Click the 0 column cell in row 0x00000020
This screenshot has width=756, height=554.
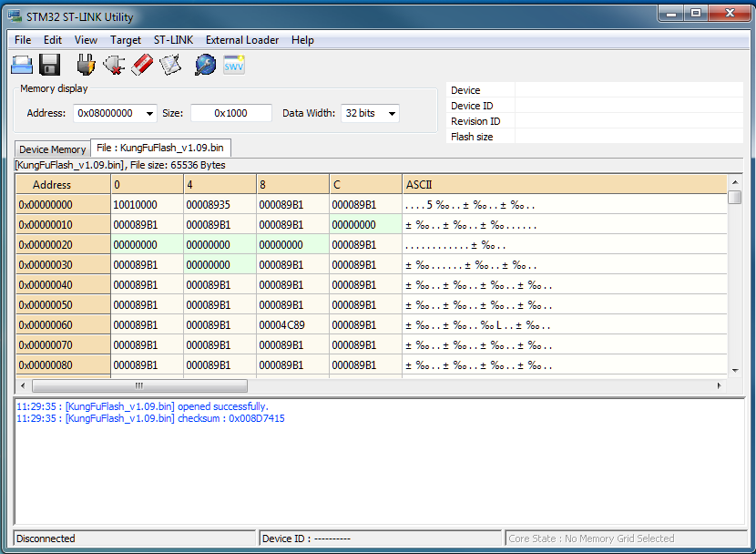[147, 245]
